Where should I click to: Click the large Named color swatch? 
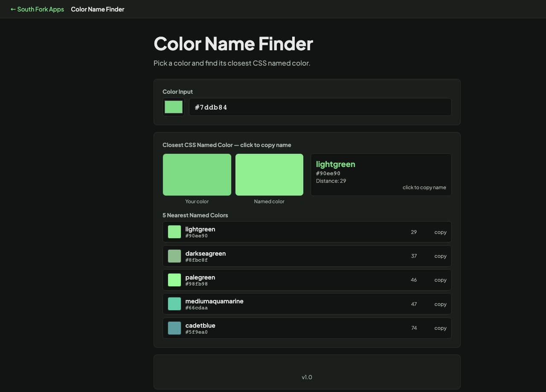(269, 175)
